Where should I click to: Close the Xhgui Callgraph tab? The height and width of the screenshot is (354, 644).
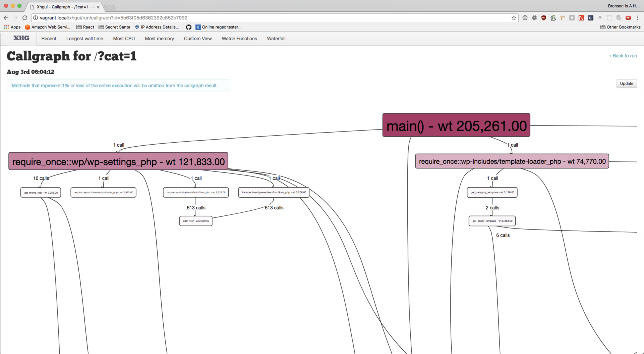click(x=98, y=7)
